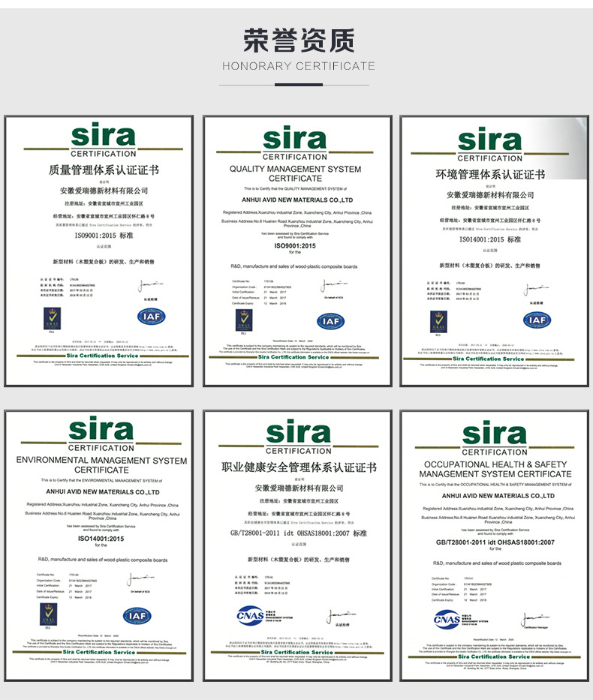Click the ENVIRONMENTAL MANAGEMENT SYSTEM CERTIFICATE title
Screen dimensions: 593x700
click(x=101, y=464)
